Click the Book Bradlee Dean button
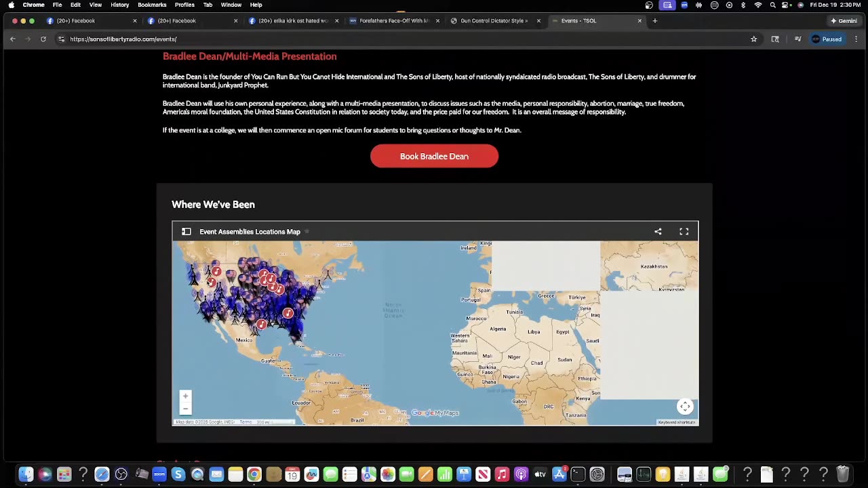Image resolution: width=868 pixels, height=488 pixels. (x=434, y=156)
